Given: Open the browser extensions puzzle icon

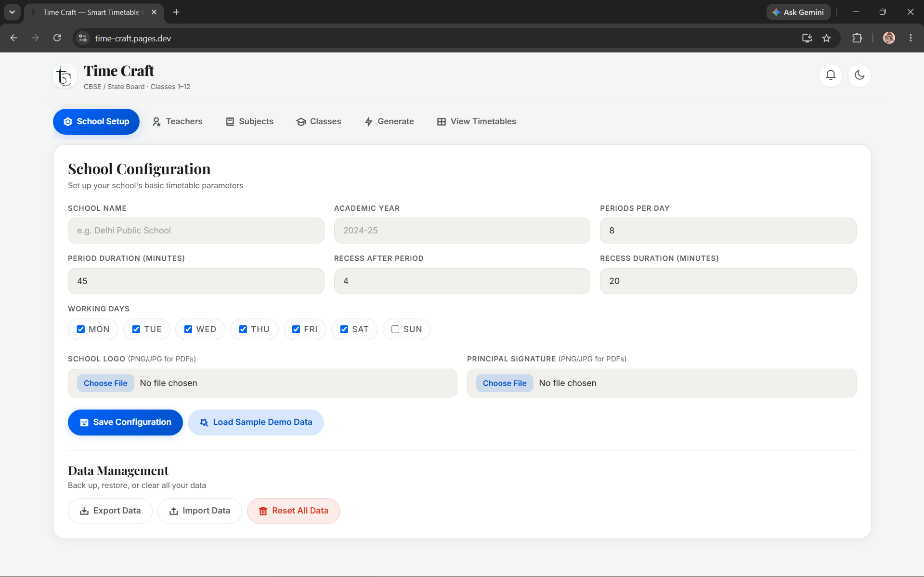Looking at the screenshot, I should [857, 38].
